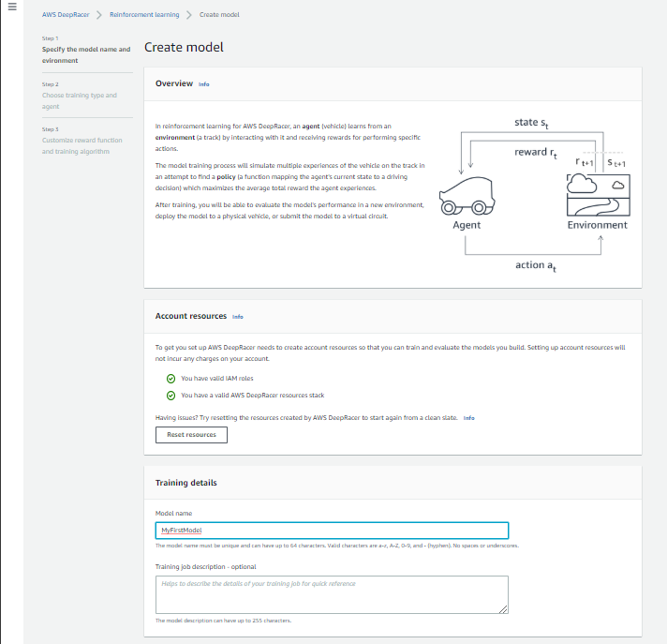667x644 pixels.
Task: Click the Reset resources button
Action: (191, 435)
